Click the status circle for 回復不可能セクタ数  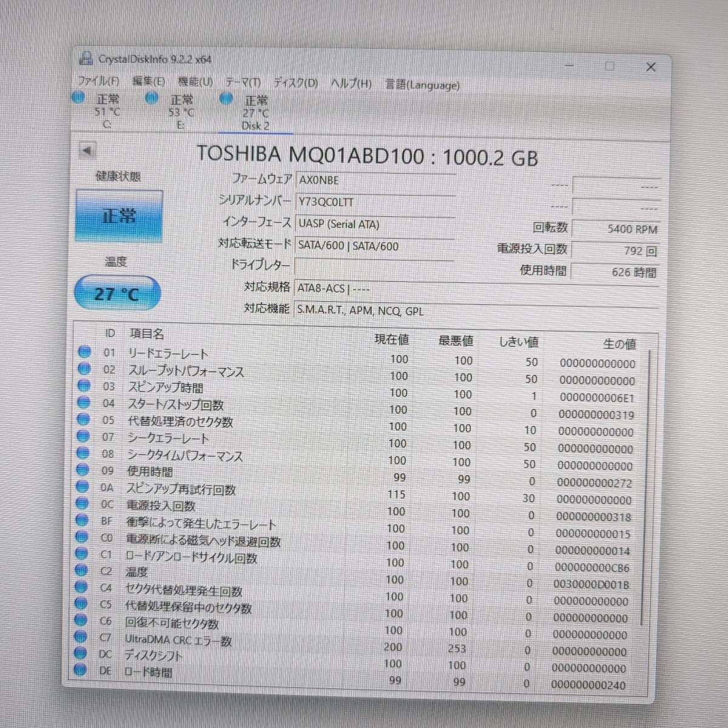pos(79,620)
